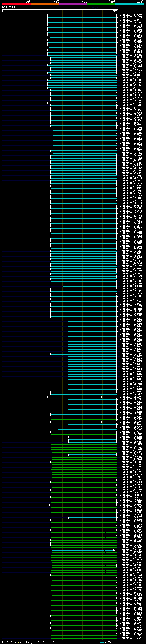Open hit UniRef100_A3PAR3

click(x=131, y=354)
